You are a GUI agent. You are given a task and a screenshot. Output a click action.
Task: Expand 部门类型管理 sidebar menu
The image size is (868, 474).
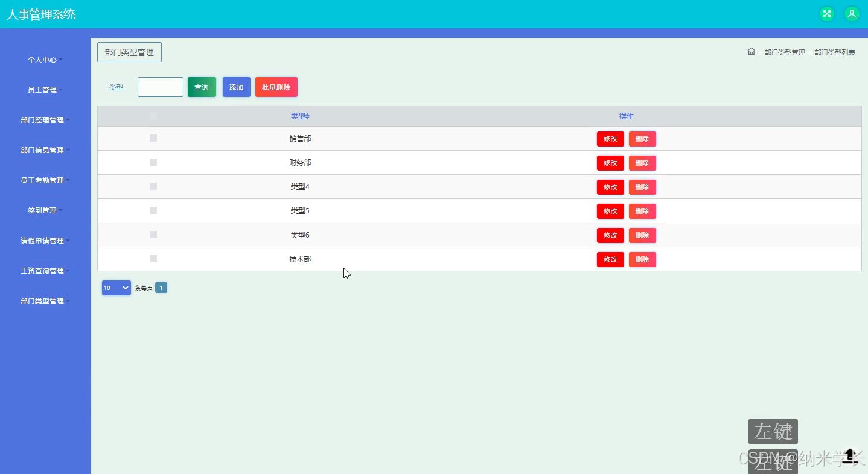[x=45, y=301]
